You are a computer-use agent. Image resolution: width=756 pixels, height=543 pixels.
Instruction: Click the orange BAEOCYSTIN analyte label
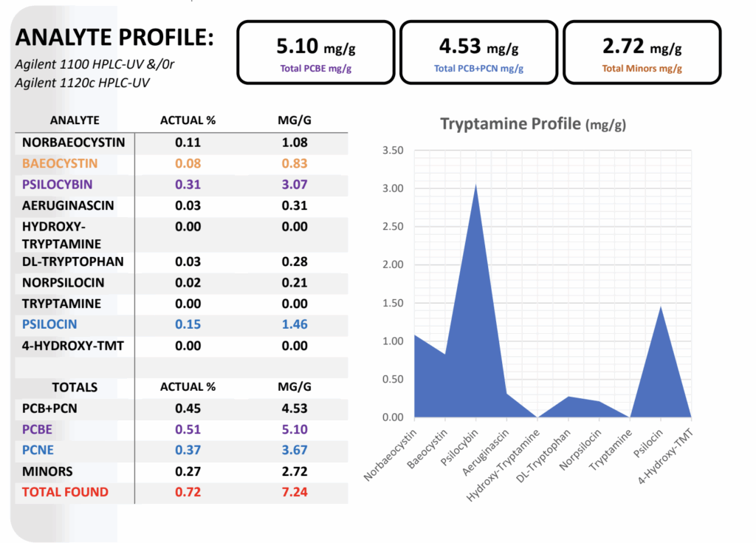coord(60,163)
